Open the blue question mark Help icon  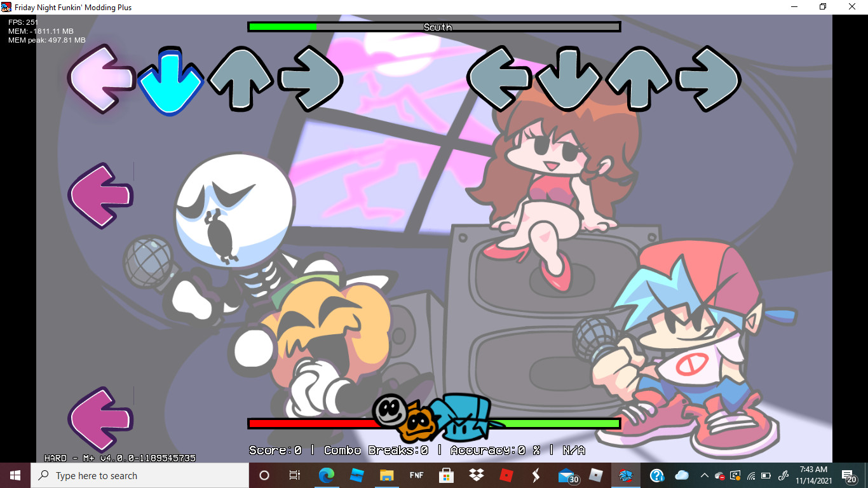[x=657, y=475]
